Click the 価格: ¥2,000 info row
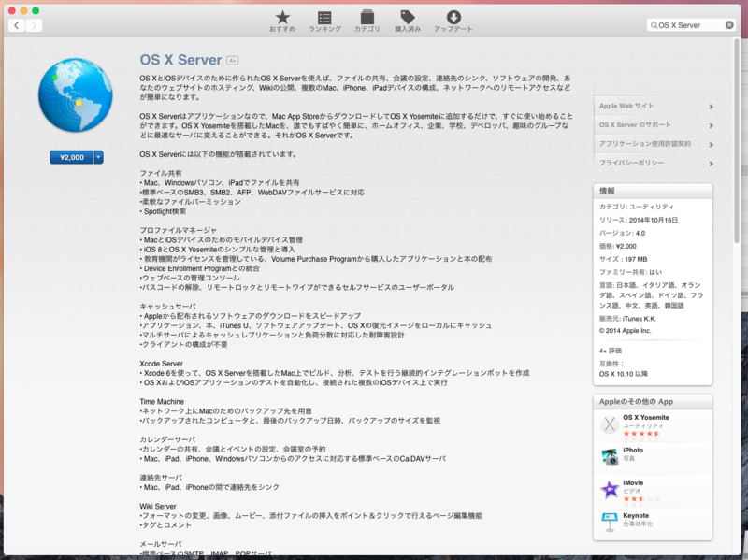Viewport: 748px width, 560px height. click(618, 246)
